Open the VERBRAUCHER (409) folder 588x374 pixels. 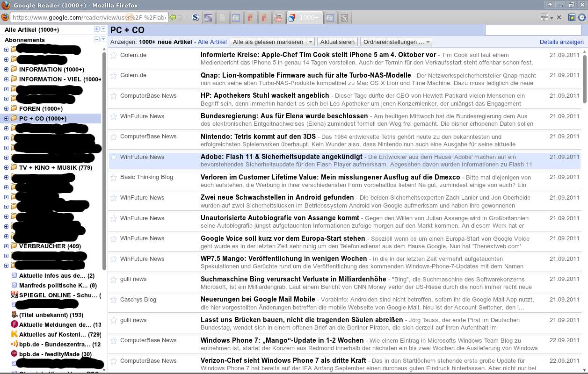coord(50,246)
